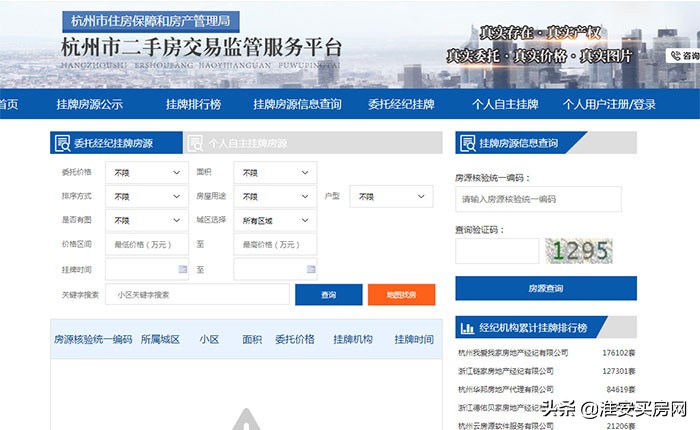This screenshot has height=430, width=700.
Task: Click the 委托价格 column header
Action: [295, 339]
